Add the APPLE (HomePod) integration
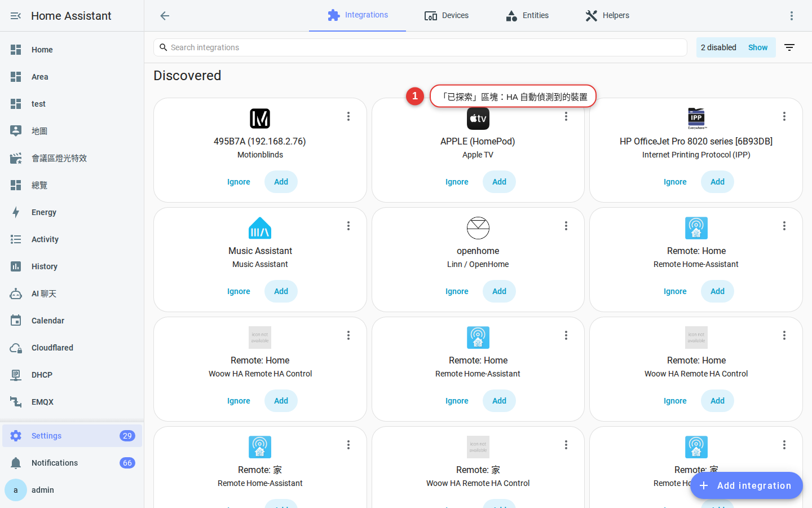This screenshot has width=812, height=508. click(x=499, y=182)
